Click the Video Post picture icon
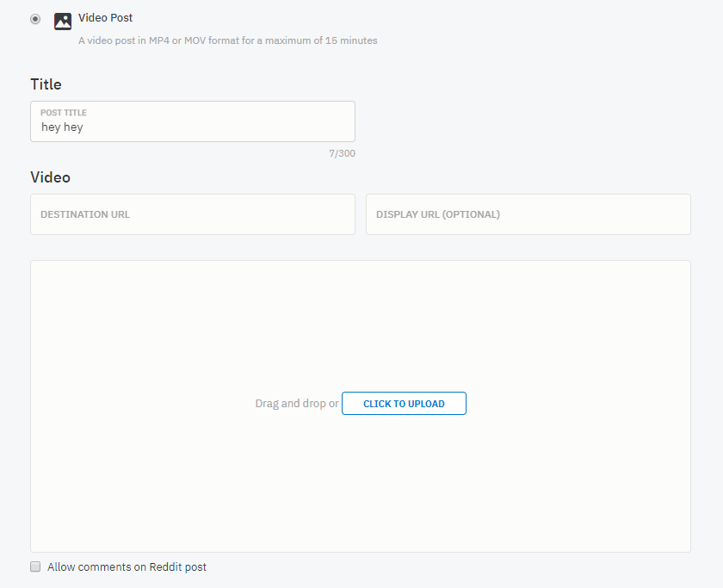This screenshot has height=588, width=723. [63, 22]
